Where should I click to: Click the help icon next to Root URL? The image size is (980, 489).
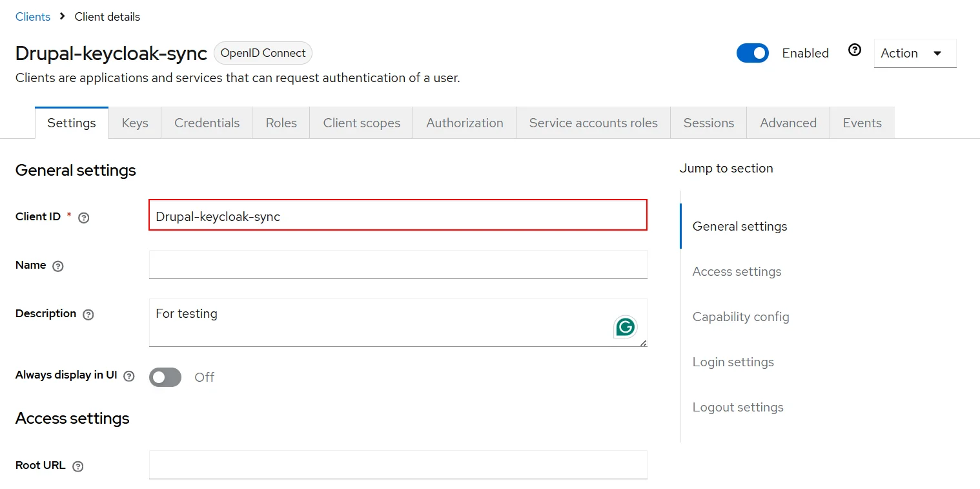pyautogui.click(x=78, y=466)
